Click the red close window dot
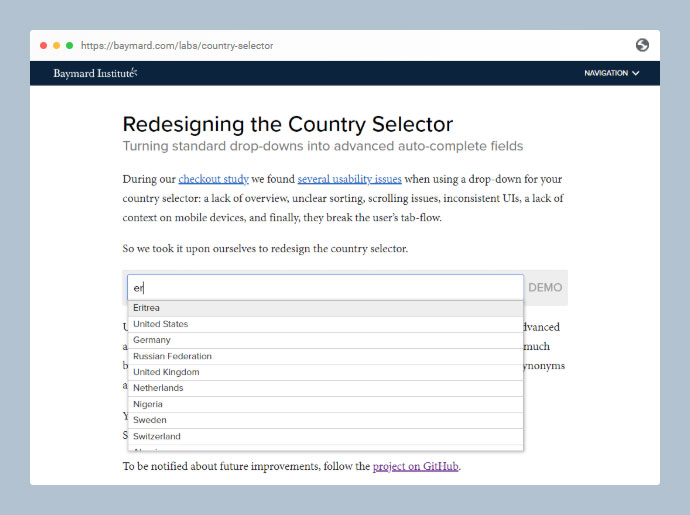Viewport: 690px width, 515px height. click(44, 45)
